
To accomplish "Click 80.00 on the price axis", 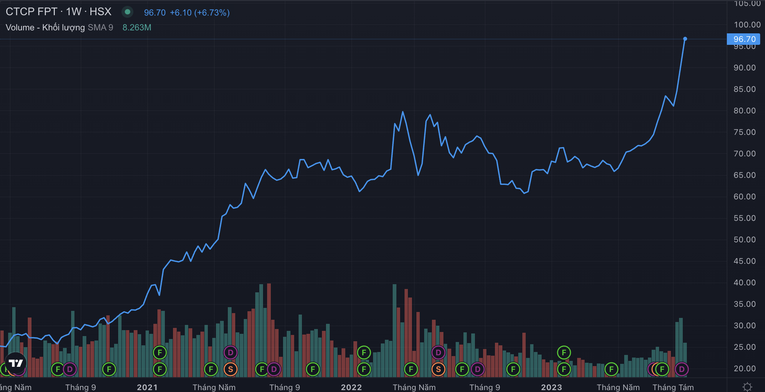I will coord(744,111).
